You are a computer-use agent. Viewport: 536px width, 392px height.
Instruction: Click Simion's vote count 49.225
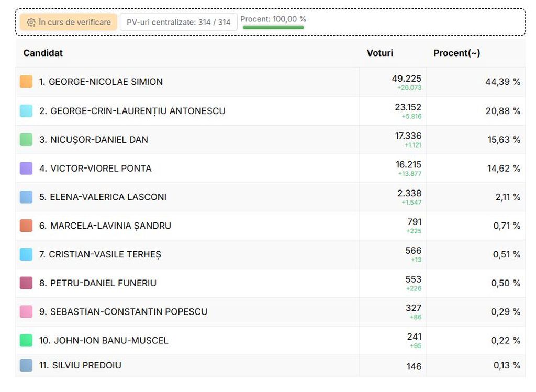click(x=406, y=79)
